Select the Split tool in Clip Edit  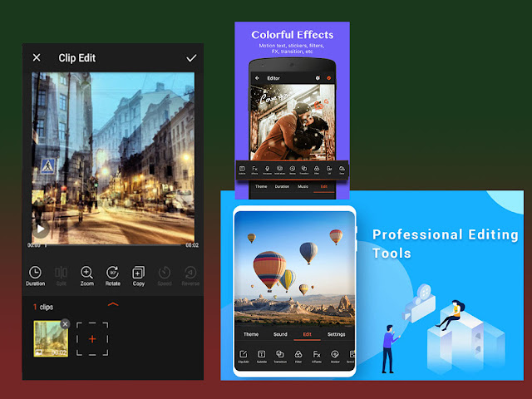coord(61,276)
